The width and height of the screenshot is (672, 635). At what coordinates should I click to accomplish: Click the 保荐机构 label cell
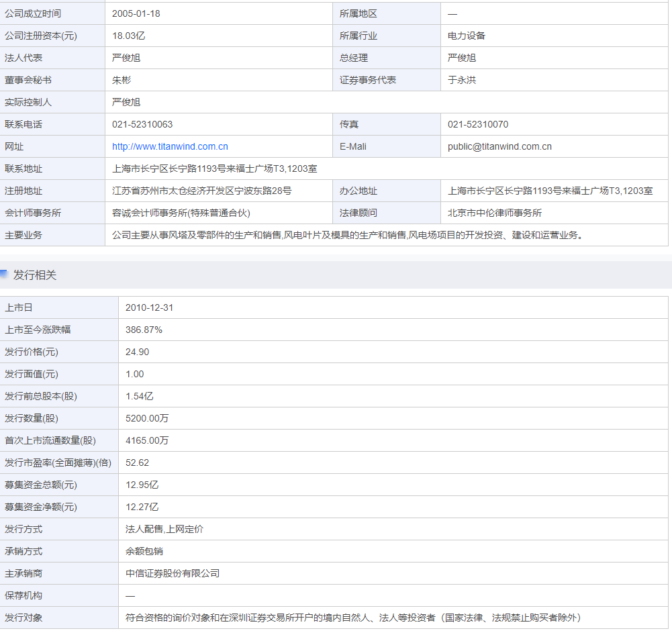pyautogui.click(x=59, y=595)
